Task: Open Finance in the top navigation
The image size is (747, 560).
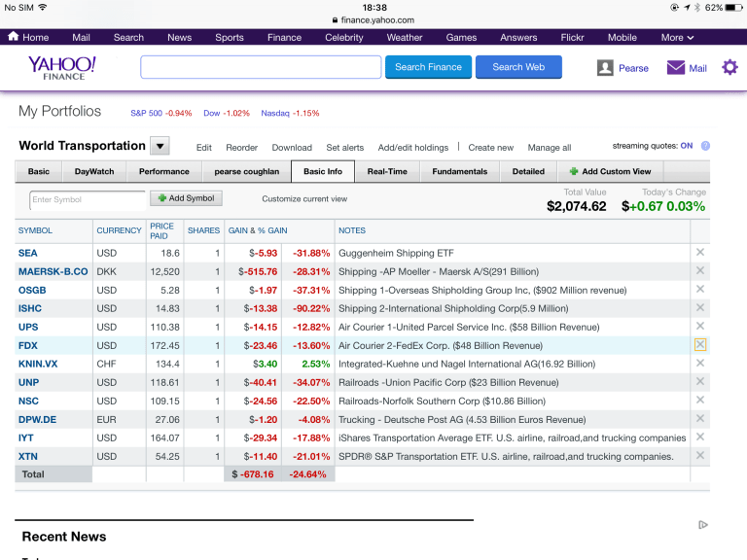Action: pyautogui.click(x=284, y=37)
